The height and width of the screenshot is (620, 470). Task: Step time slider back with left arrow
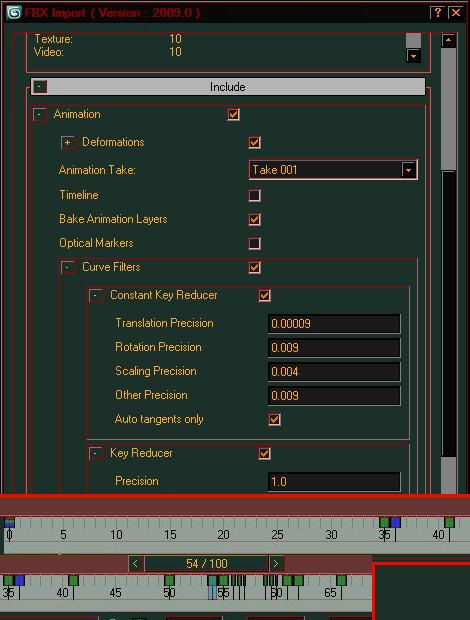click(136, 563)
